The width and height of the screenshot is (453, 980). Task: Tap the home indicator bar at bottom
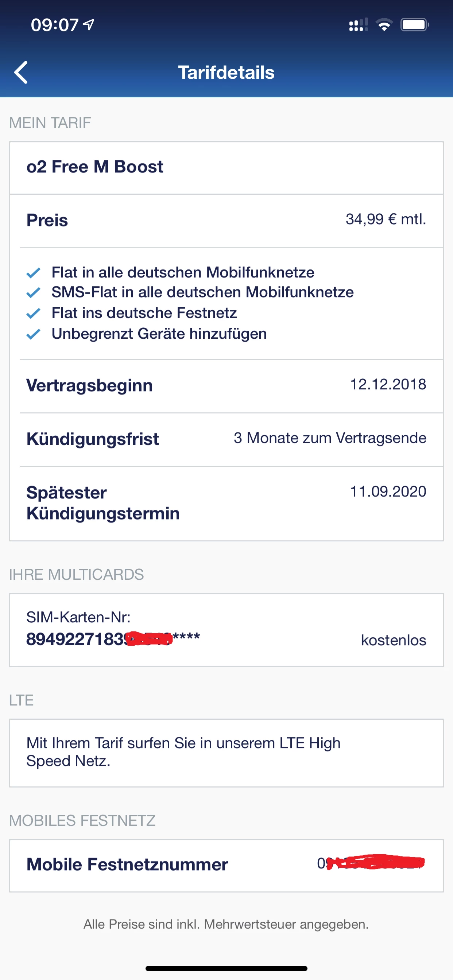(226, 968)
